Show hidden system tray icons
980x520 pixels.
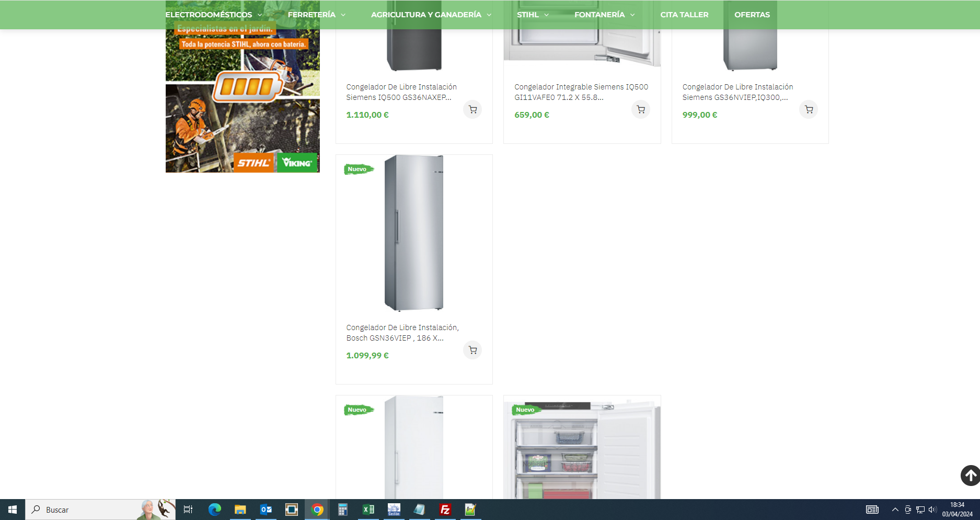click(x=895, y=510)
